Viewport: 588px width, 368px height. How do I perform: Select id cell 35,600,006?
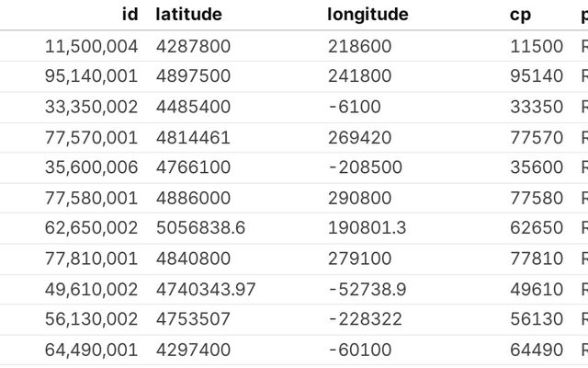coord(91,167)
